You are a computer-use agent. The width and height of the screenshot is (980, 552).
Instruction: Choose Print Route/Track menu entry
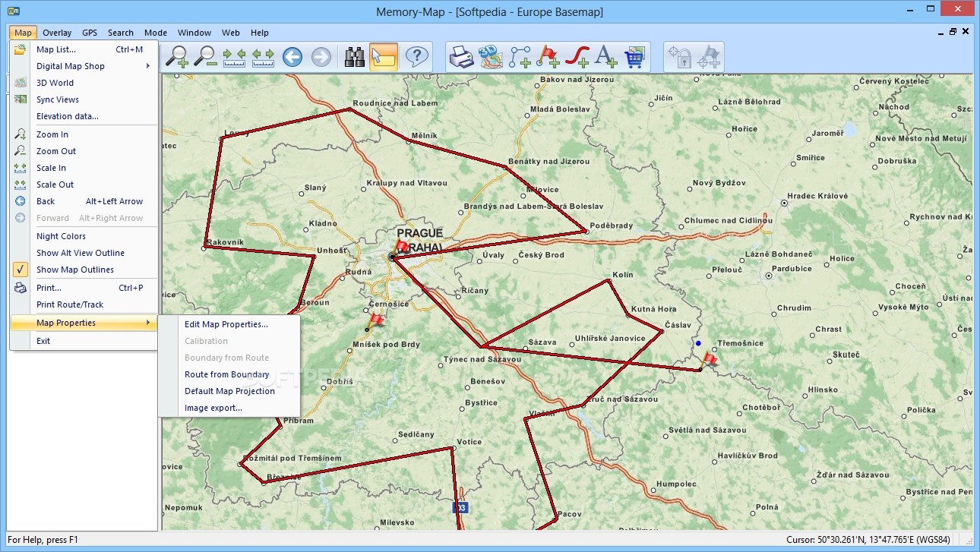84,304
